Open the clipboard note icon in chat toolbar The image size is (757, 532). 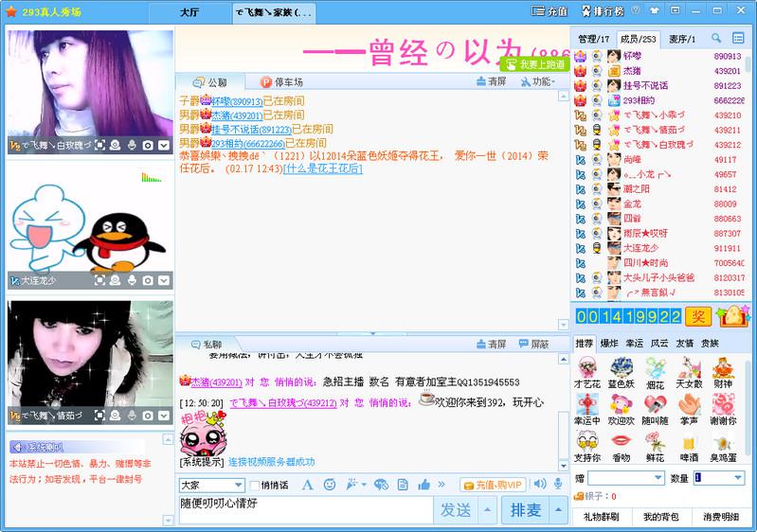[x=403, y=485]
